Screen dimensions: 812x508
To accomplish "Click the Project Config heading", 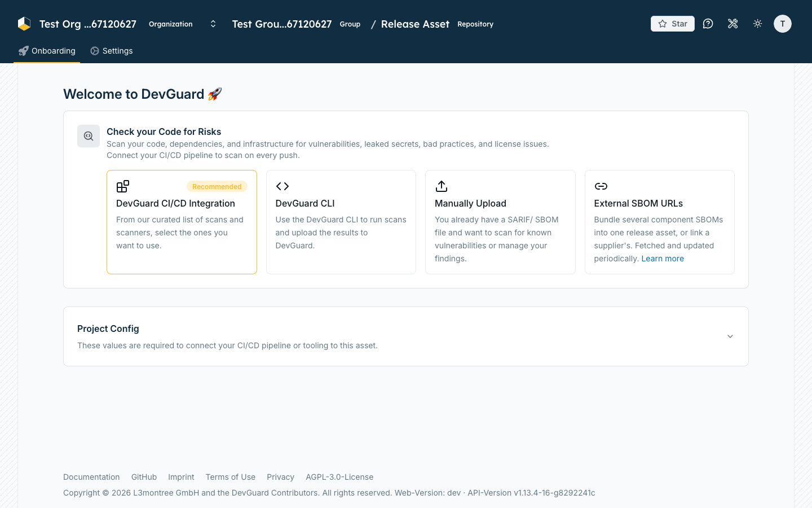I will click(108, 329).
